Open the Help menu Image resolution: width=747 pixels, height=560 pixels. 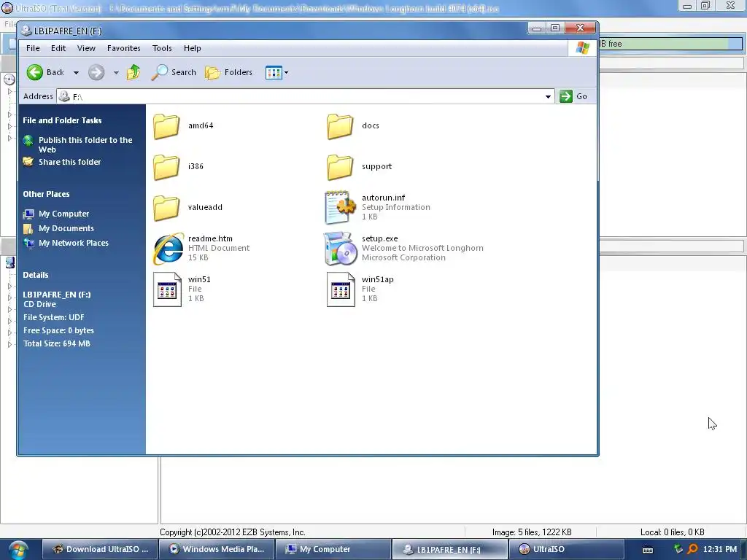click(x=193, y=48)
